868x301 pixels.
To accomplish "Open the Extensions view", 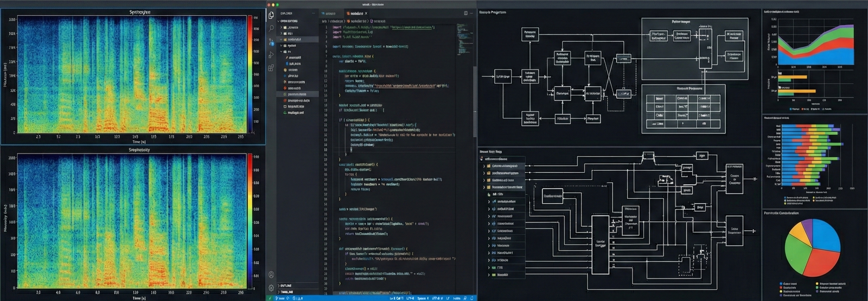I will (x=271, y=68).
